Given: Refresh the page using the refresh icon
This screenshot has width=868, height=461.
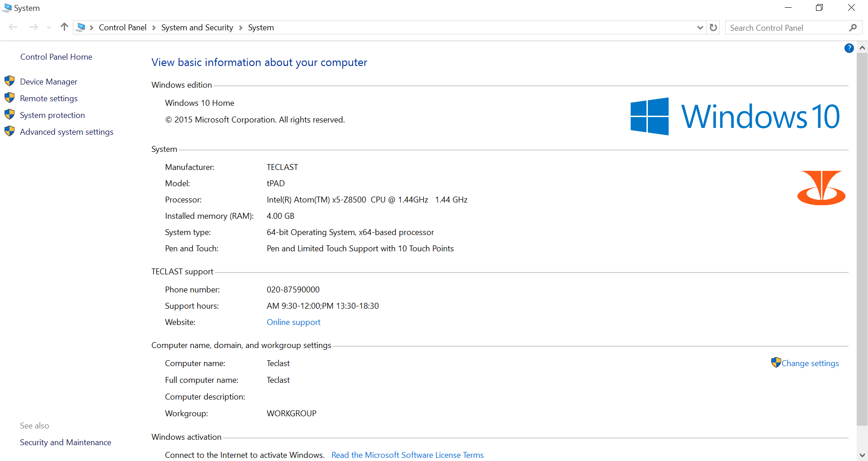Looking at the screenshot, I should [x=713, y=28].
